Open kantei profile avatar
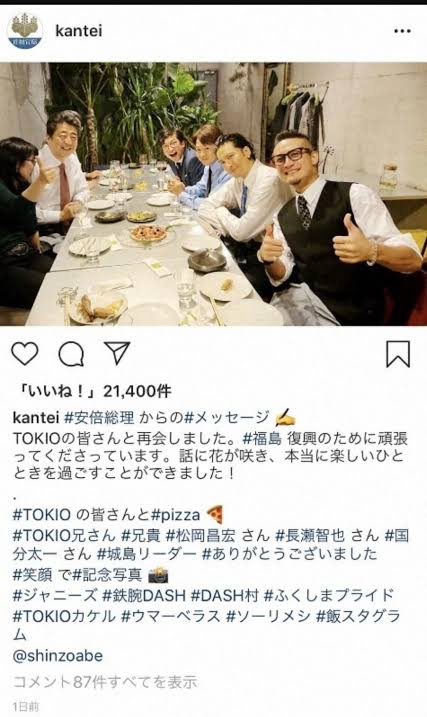Viewport: 427px width, 717px height. (25, 31)
